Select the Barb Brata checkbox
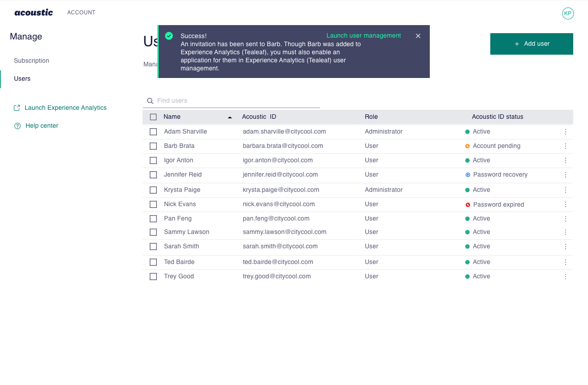The width and height of the screenshot is (588, 385). click(153, 146)
